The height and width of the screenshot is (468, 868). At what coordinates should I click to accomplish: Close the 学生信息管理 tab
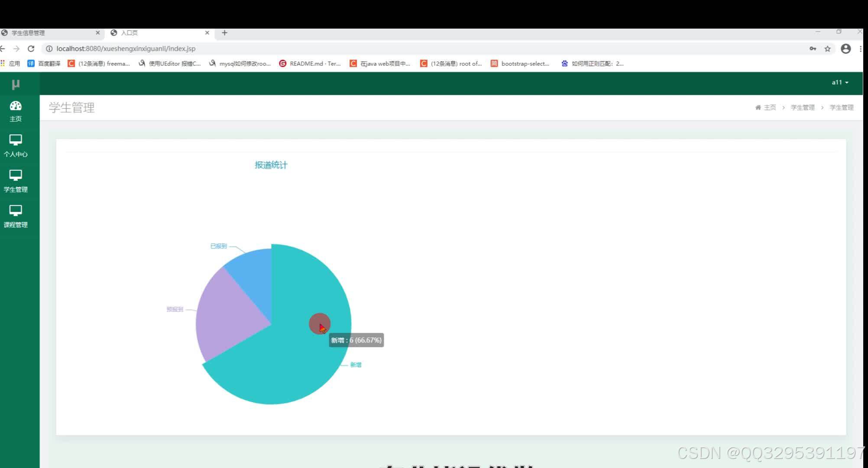(x=98, y=32)
